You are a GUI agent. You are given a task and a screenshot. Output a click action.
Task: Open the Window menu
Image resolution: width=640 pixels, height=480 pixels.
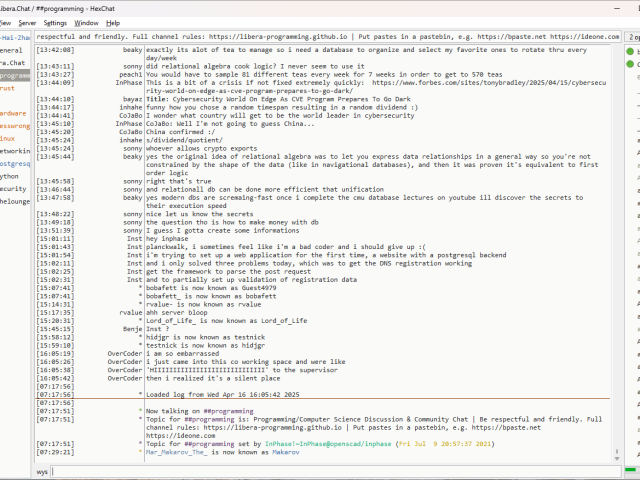87,22
